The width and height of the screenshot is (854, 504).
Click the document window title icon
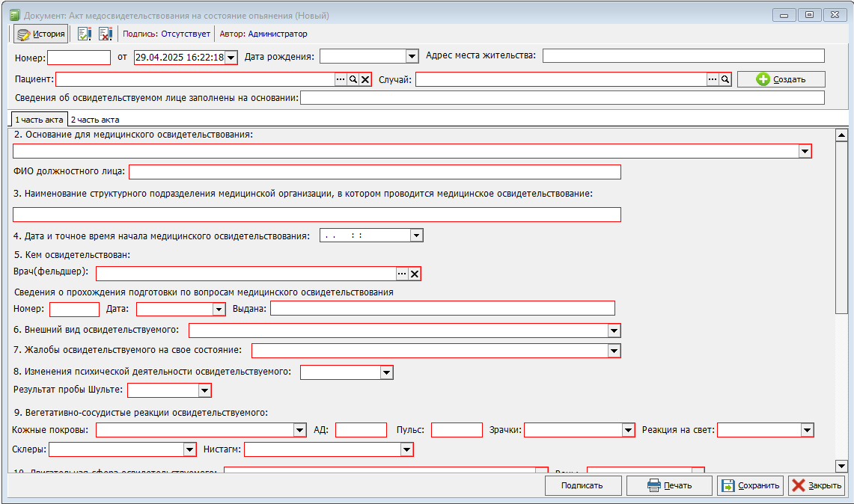coord(15,15)
